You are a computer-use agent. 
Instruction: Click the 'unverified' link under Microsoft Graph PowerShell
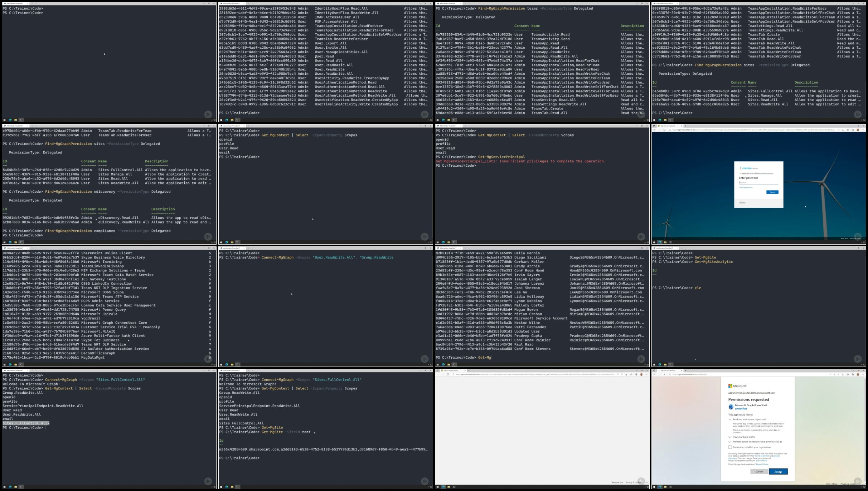tap(741, 408)
